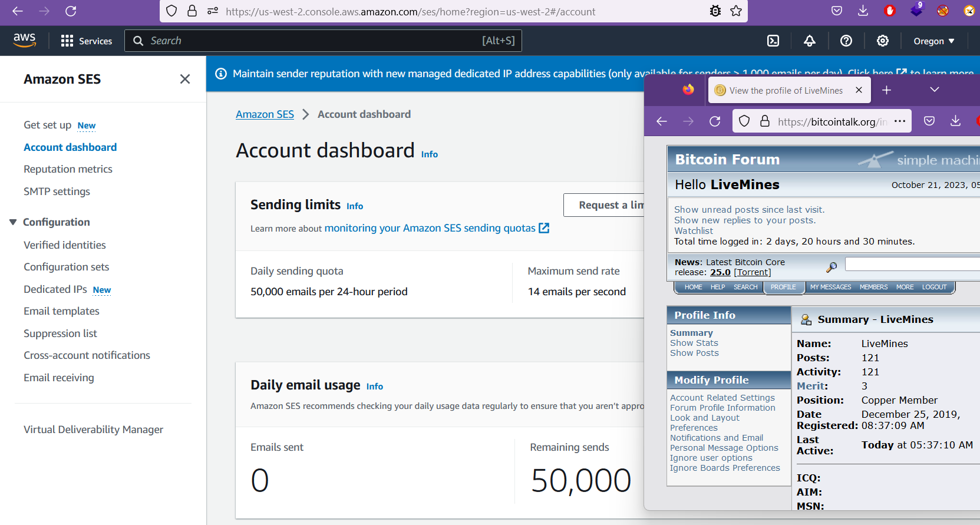This screenshot has height=525, width=980.
Task: Click the info icon on the blue banner
Action: [x=221, y=74]
